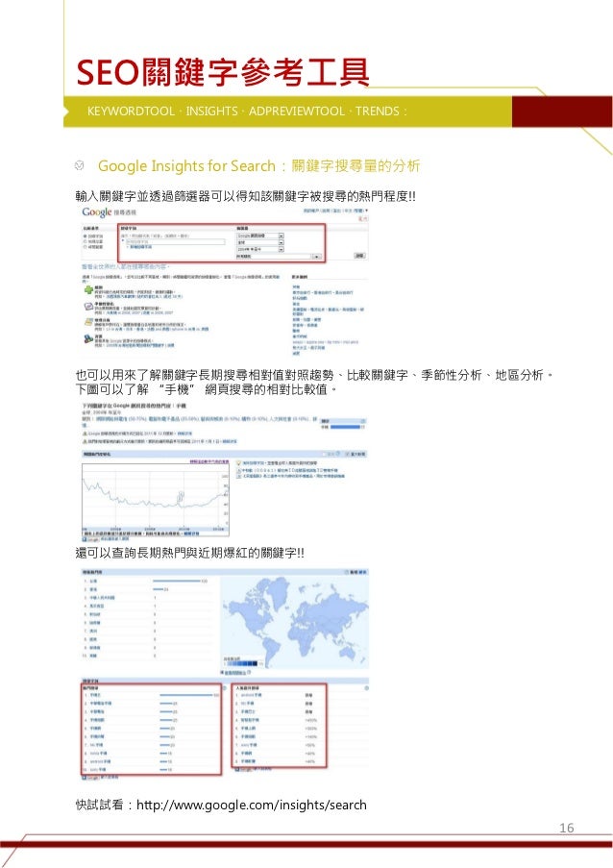Click the Search button beside the filters

click(x=359, y=256)
